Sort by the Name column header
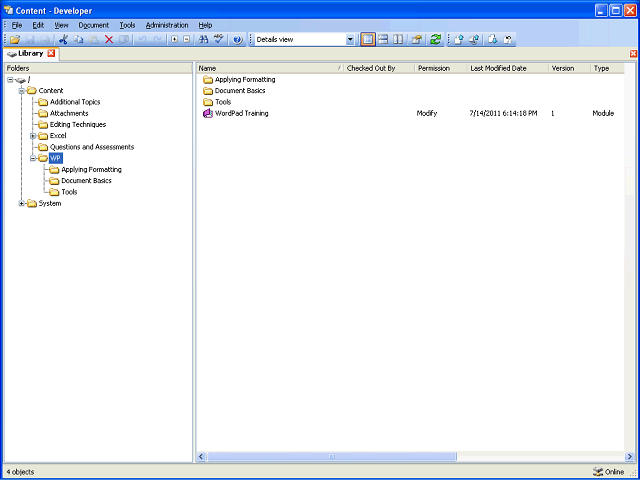 coord(270,69)
